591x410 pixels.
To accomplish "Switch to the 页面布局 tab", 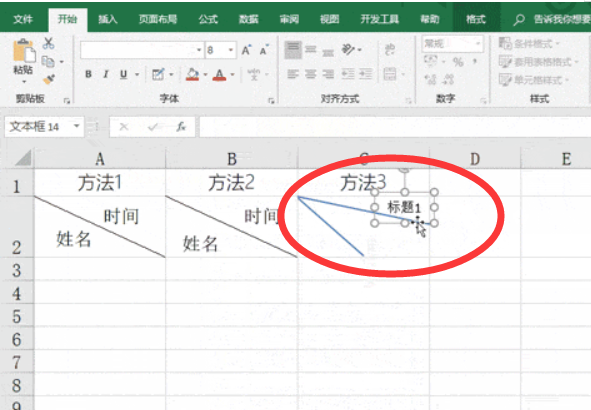I will (158, 19).
